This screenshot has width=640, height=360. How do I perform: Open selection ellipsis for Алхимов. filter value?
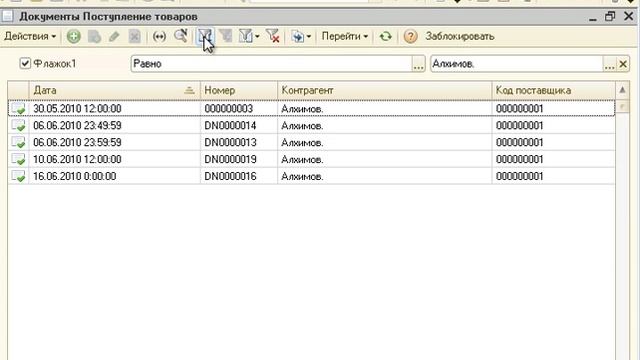point(609,64)
